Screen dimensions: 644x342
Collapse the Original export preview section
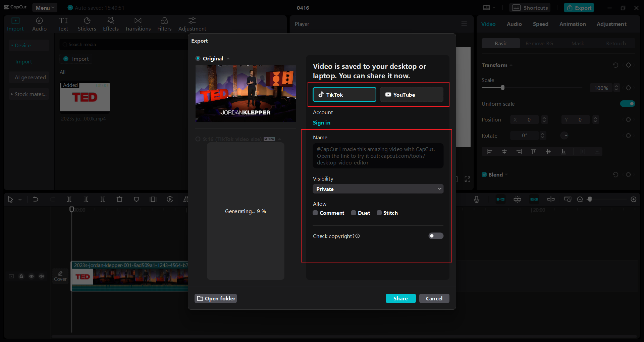pyautogui.click(x=228, y=58)
